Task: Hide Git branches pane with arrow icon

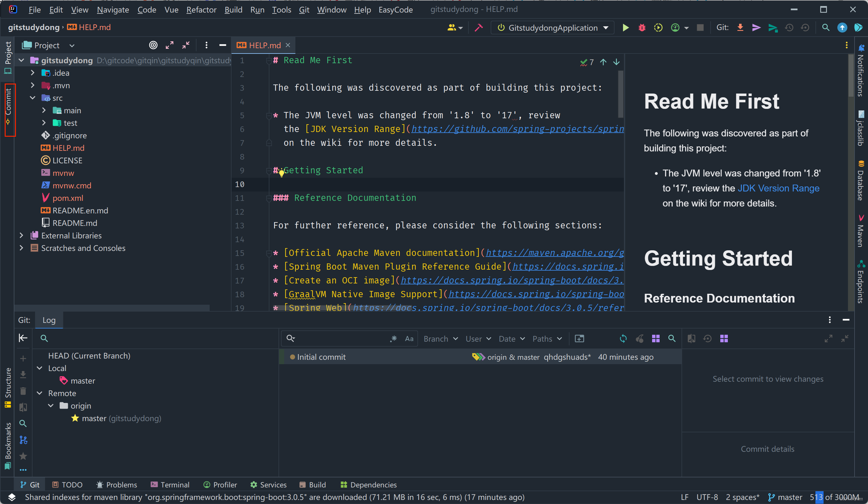Action: tap(23, 338)
